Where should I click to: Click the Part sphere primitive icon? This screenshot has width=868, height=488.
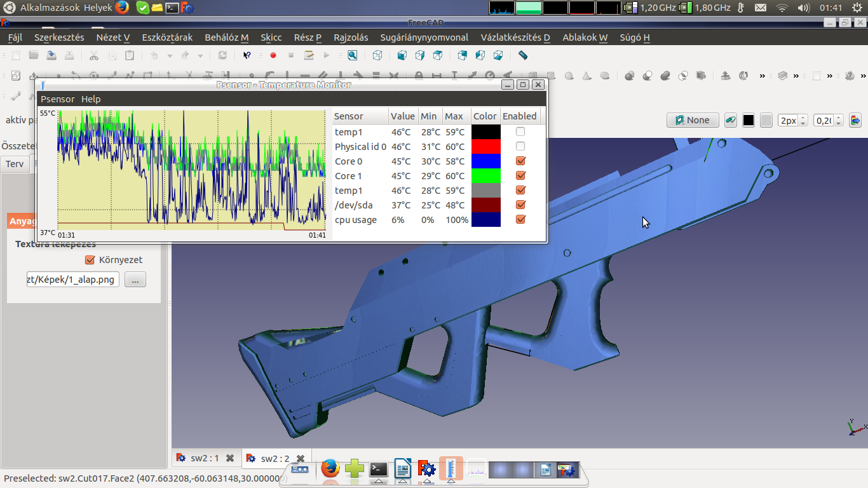point(569,76)
